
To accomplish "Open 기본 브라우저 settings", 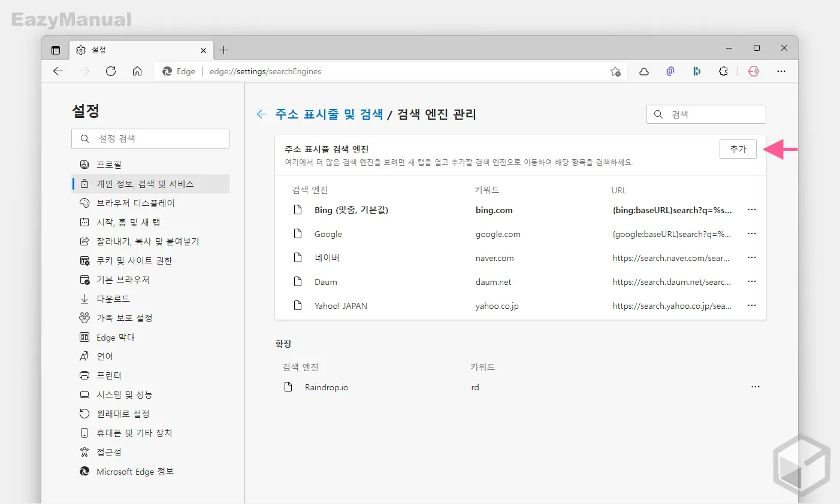I will 150,280.
